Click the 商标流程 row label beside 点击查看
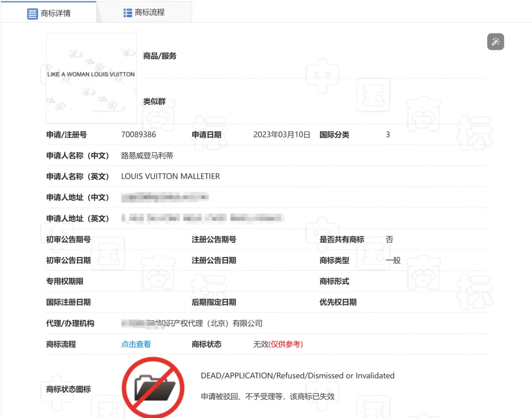The width and height of the screenshot is (532, 418). pos(61,345)
